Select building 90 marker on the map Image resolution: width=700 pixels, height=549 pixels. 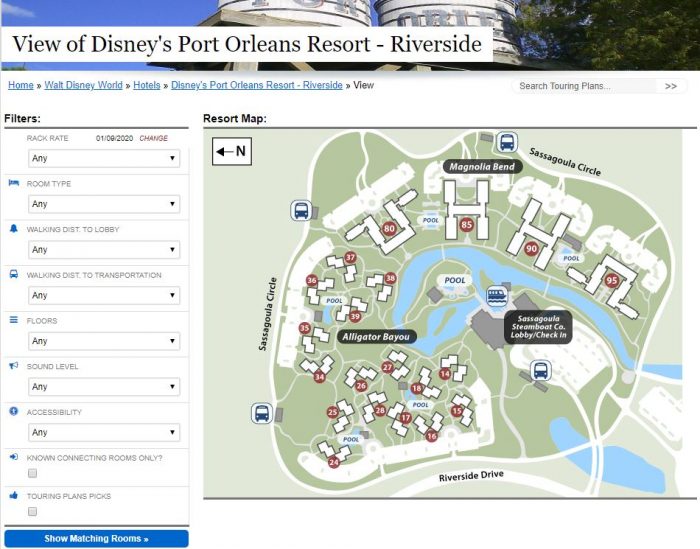click(x=531, y=249)
